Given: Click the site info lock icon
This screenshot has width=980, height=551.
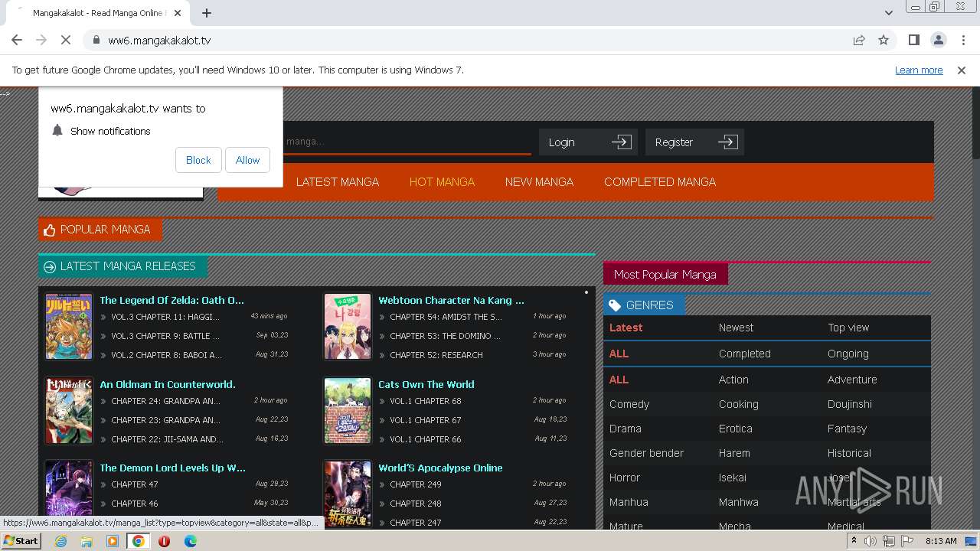Looking at the screenshot, I should [96, 40].
